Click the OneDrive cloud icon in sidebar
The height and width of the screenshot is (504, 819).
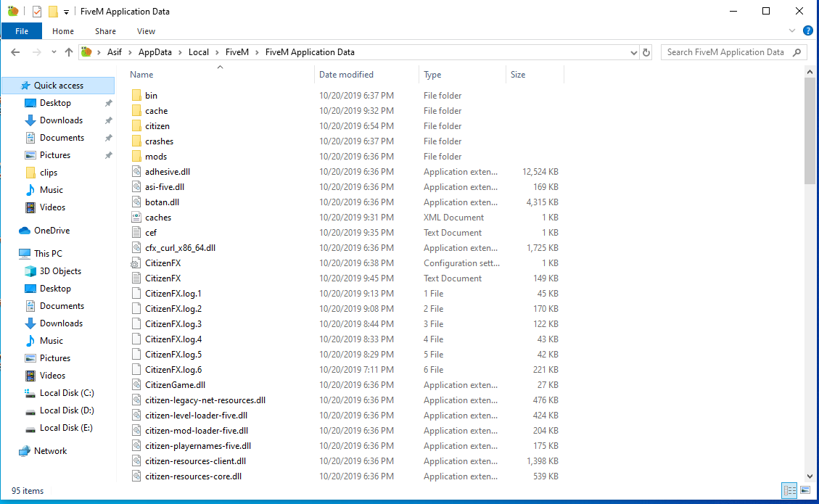[25, 231]
